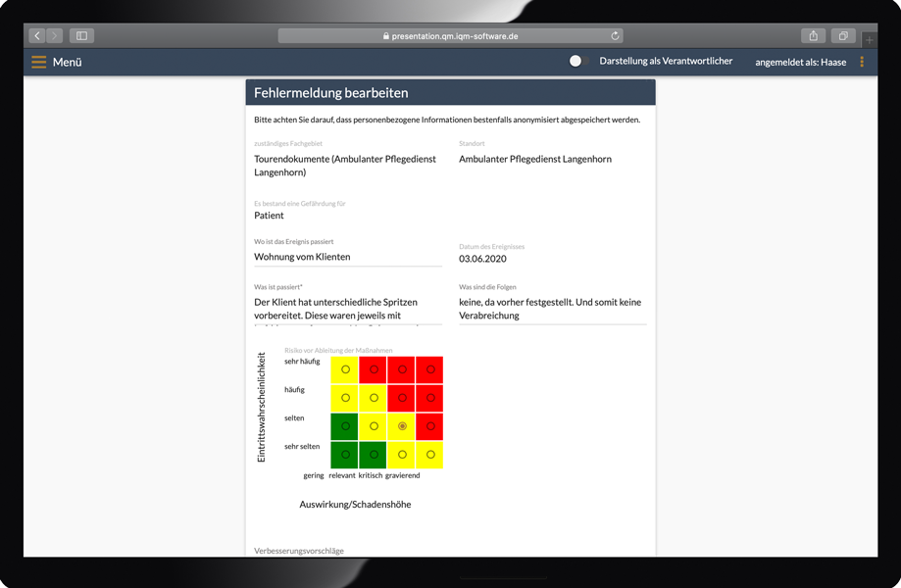Click the angemeldet als: Haase text
The width and height of the screenshot is (901, 588).
point(800,62)
